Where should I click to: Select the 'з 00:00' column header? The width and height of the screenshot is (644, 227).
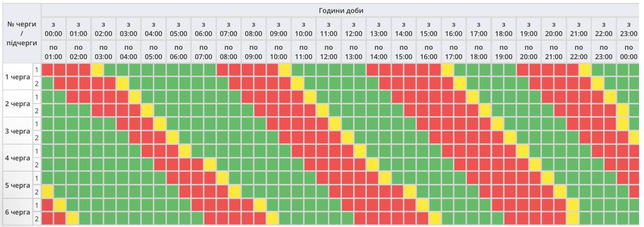click(53, 29)
